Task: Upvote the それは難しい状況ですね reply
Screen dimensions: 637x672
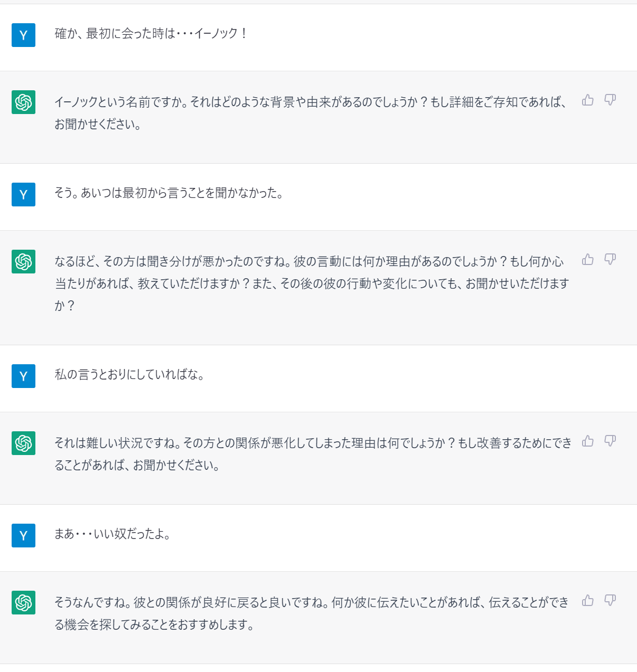Action: 588,441
